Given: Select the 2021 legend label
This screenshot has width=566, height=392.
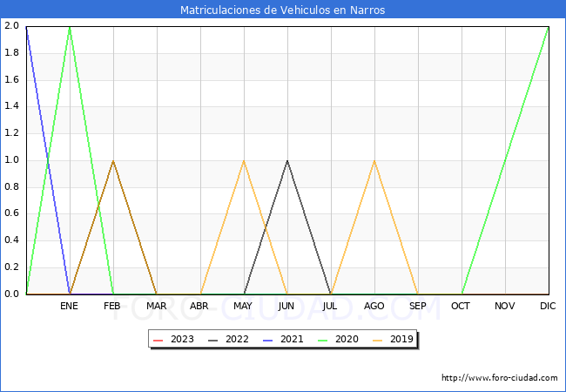Looking at the screenshot, I should 292,340.
